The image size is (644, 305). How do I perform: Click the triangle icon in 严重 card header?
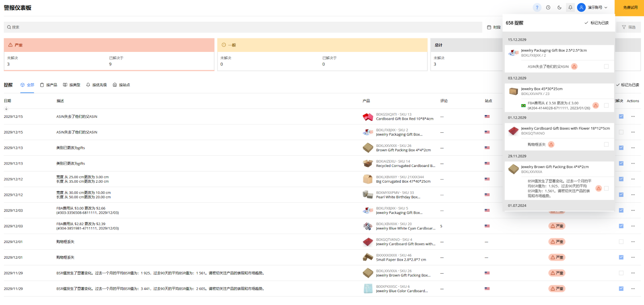click(x=10, y=45)
